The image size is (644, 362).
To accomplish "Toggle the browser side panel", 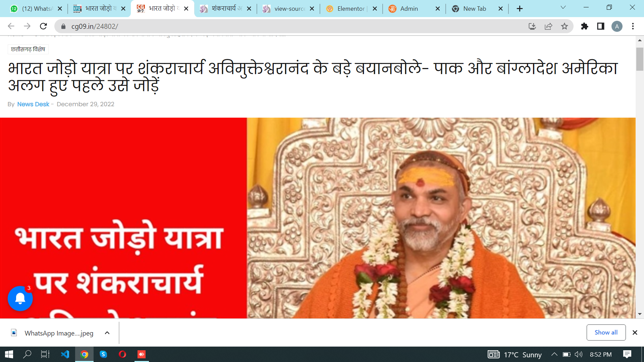I will [601, 26].
